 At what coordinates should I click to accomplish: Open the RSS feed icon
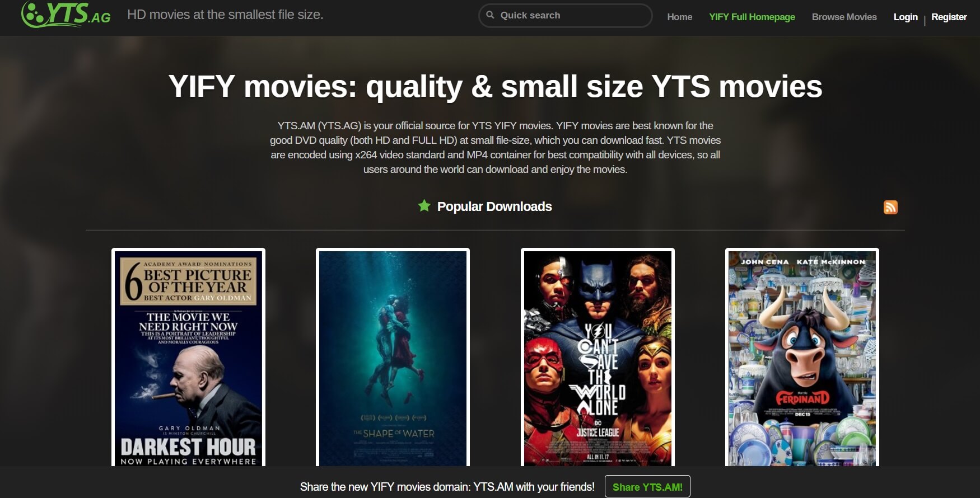pyautogui.click(x=890, y=207)
